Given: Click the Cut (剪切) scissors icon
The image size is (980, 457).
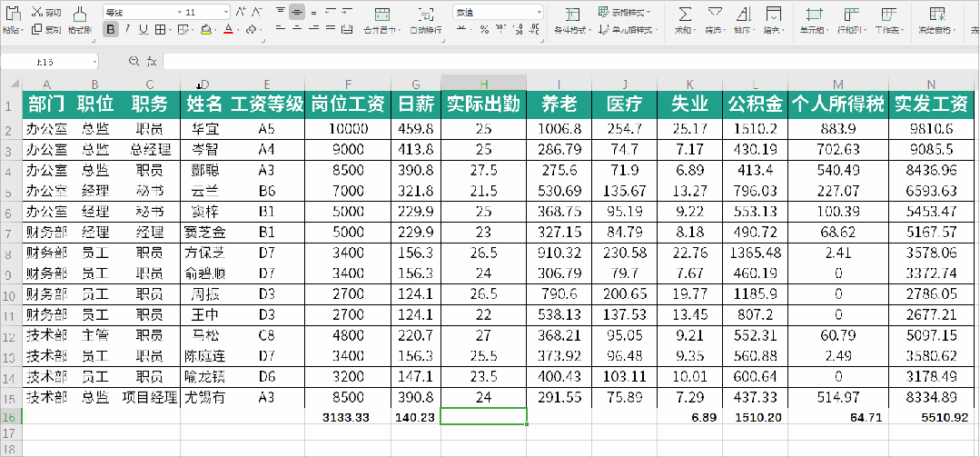Looking at the screenshot, I should click(x=37, y=13).
